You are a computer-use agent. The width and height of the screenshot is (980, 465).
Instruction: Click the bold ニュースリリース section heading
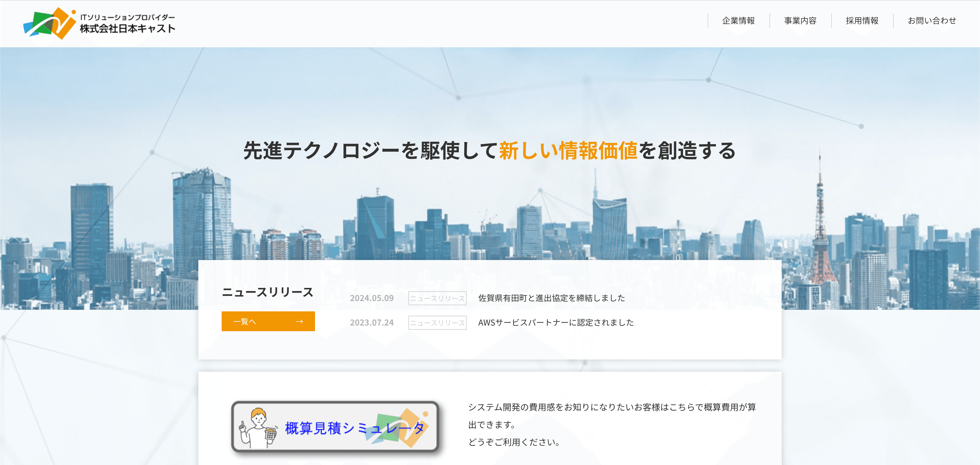pyautogui.click(x=267, y=292)
